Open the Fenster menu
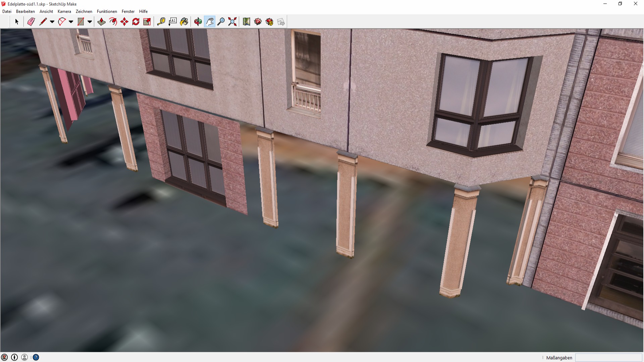Viewport: 644px width, 362px height. coord(128,11)
